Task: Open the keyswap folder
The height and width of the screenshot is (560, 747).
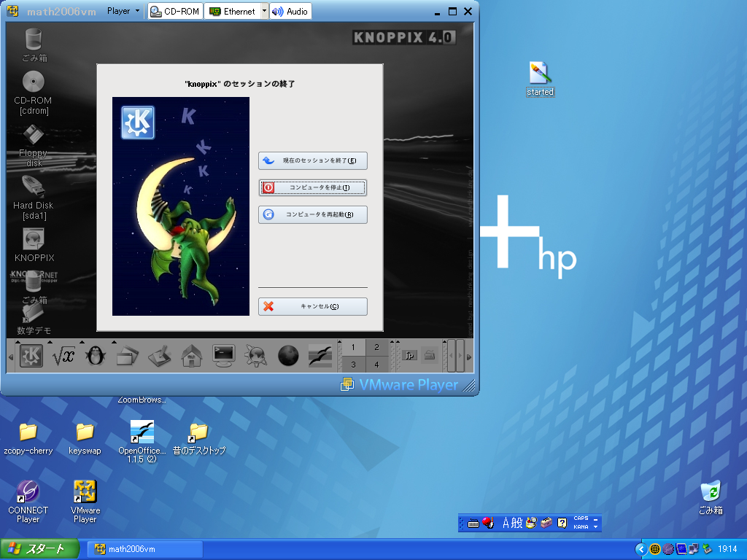Action: tap(85, 439)
